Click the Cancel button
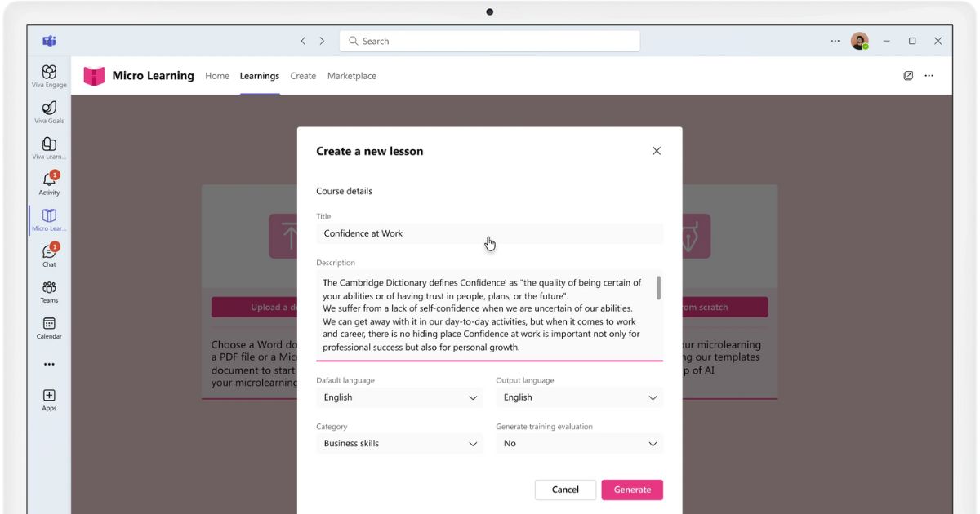 tap(565, 490)
